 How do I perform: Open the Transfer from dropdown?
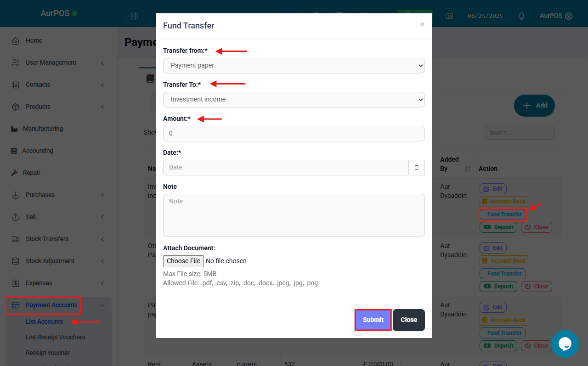point(294,66)
